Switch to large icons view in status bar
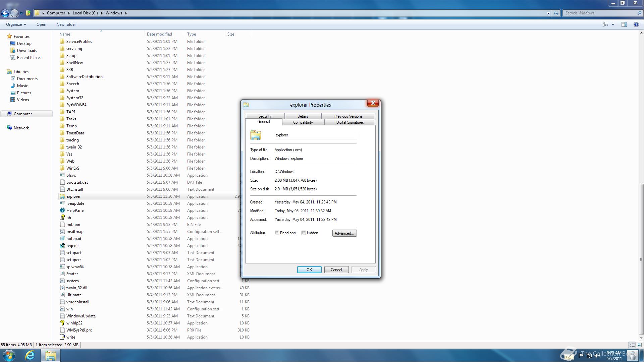 tap(639, 345)
